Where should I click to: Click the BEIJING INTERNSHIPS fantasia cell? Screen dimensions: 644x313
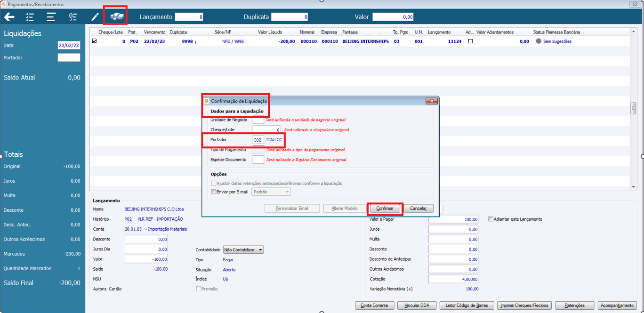(x=365, y=41)
